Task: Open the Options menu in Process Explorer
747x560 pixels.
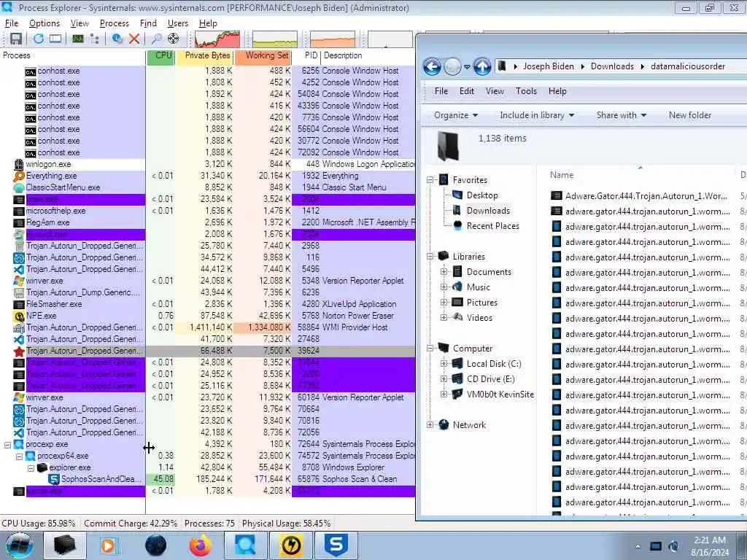Action: (44, 23)
